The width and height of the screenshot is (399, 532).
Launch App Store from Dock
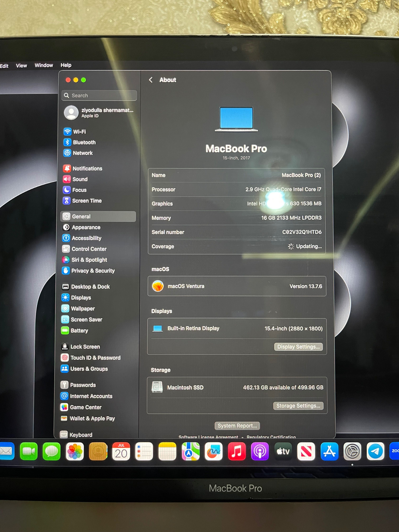(x=329, y=451)
